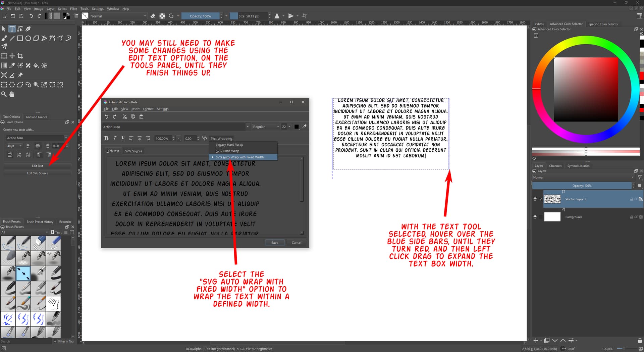Viewport: 644px width, 352px height.
Task: Select the Measure tool
Action: pos(12,75)
